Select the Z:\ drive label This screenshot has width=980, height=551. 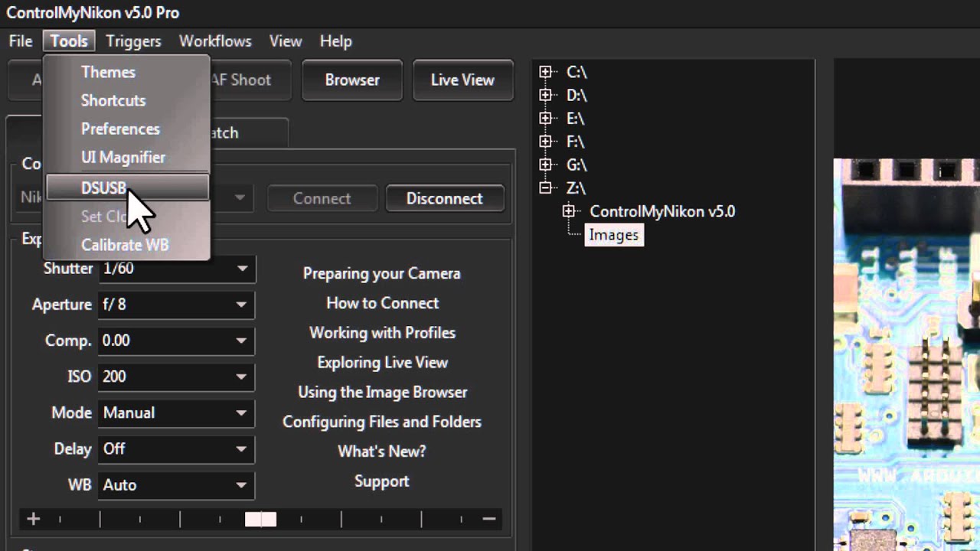[576, 187]
